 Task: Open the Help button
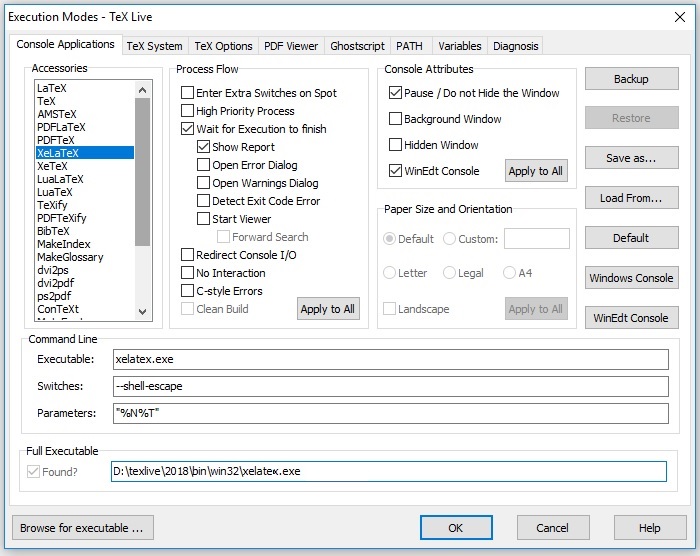click(650, 528)
